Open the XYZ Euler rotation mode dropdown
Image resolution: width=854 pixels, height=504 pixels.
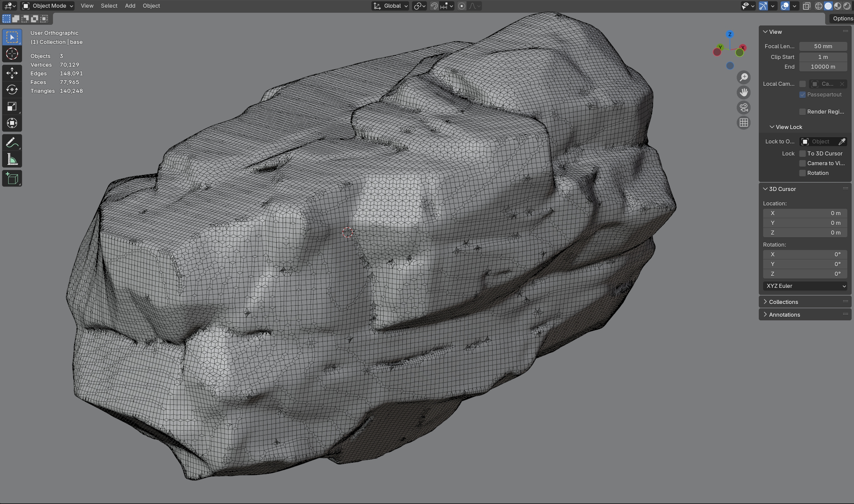805,286
